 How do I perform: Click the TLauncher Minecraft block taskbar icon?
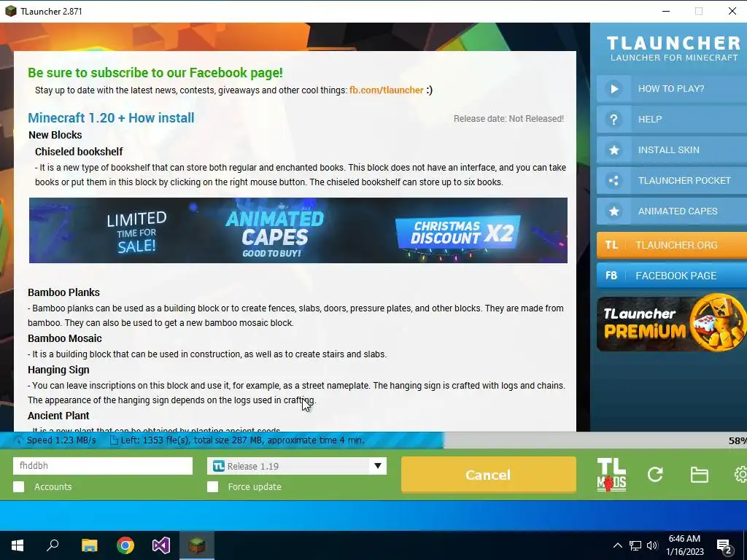point(197,545)
